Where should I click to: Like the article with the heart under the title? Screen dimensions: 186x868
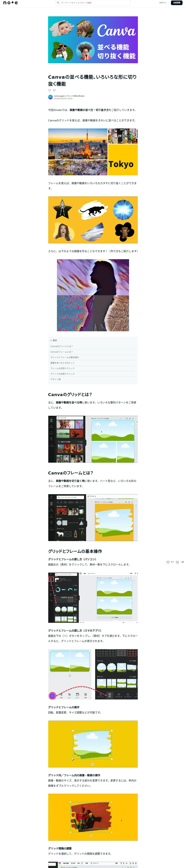click(x=50, y=90)
